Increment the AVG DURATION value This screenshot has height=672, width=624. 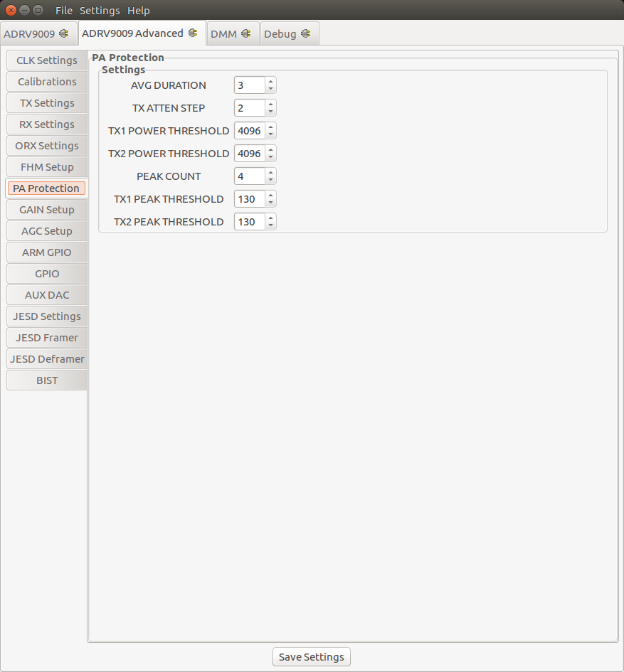tap(270, 81)
